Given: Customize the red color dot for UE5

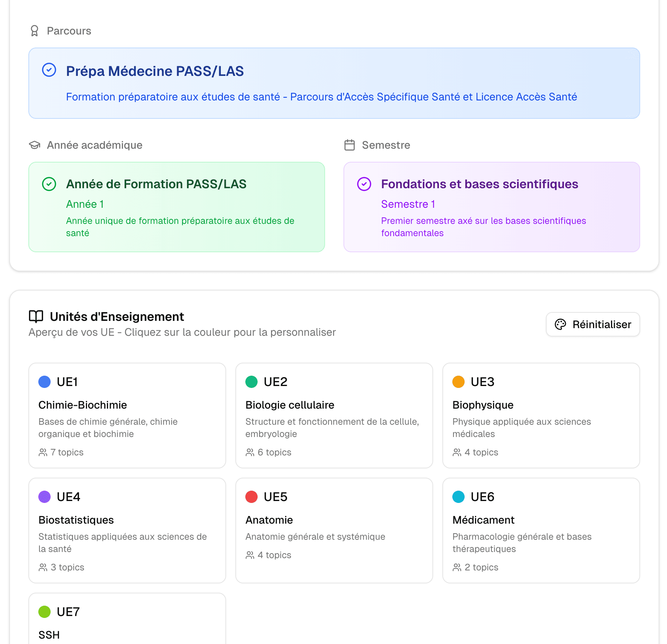Looking at the screenshot, I should [x=251, y=497].
